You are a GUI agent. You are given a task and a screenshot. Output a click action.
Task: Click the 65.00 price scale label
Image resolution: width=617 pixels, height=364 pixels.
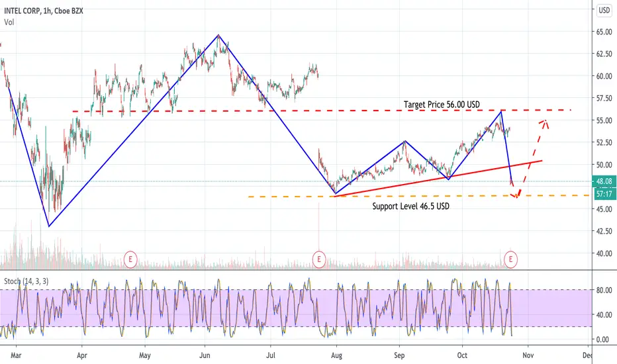pyautogui.click(x=604, y=32)
